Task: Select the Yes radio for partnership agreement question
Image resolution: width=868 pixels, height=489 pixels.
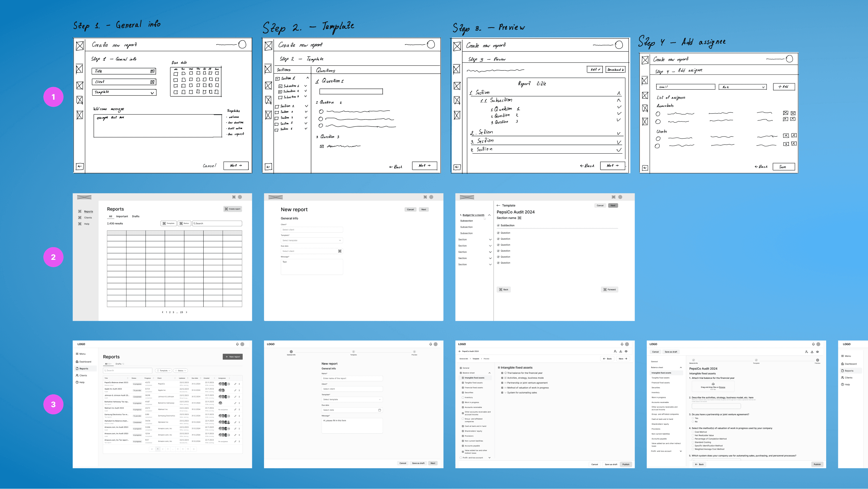Action: (x=693, y=418)
